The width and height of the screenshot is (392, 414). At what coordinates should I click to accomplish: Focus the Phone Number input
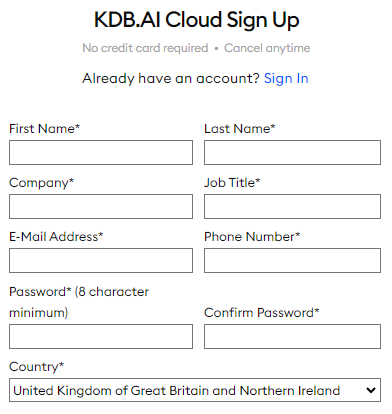coord(292,260)
